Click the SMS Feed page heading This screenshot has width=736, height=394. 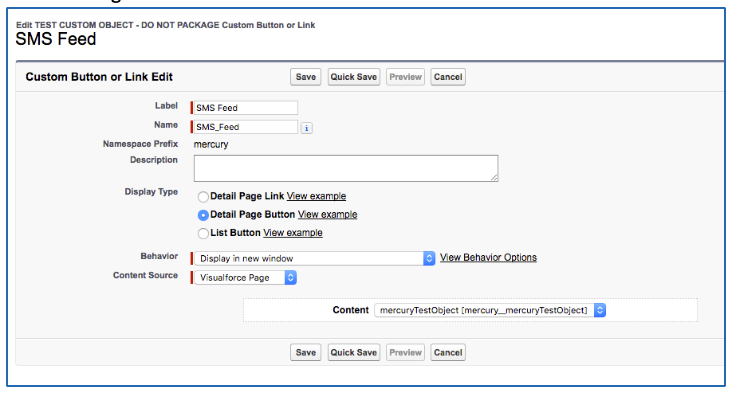tap(56, 39)
